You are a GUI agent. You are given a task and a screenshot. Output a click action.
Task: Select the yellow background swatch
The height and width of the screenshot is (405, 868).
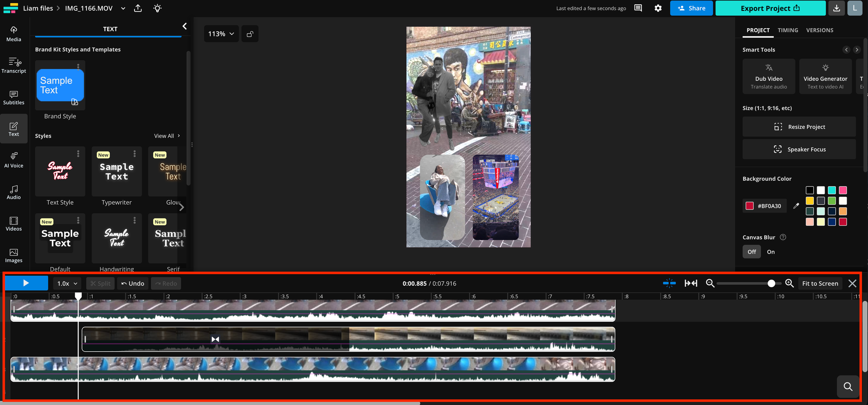(810, 201)
